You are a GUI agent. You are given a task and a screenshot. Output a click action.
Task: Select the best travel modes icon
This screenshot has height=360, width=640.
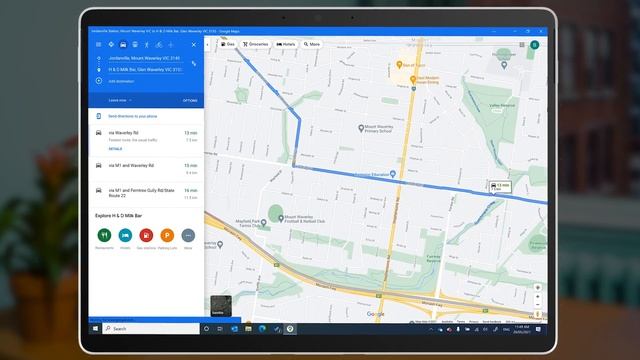(111, 44)
